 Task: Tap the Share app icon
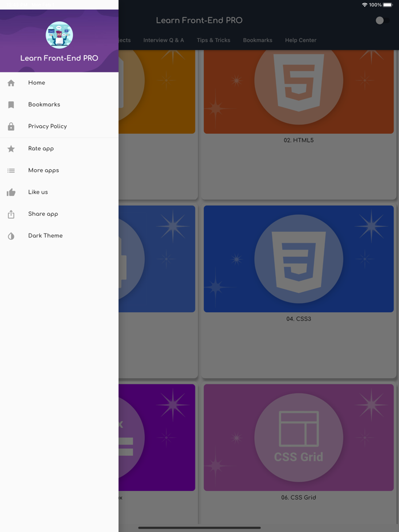coord(11,214)
